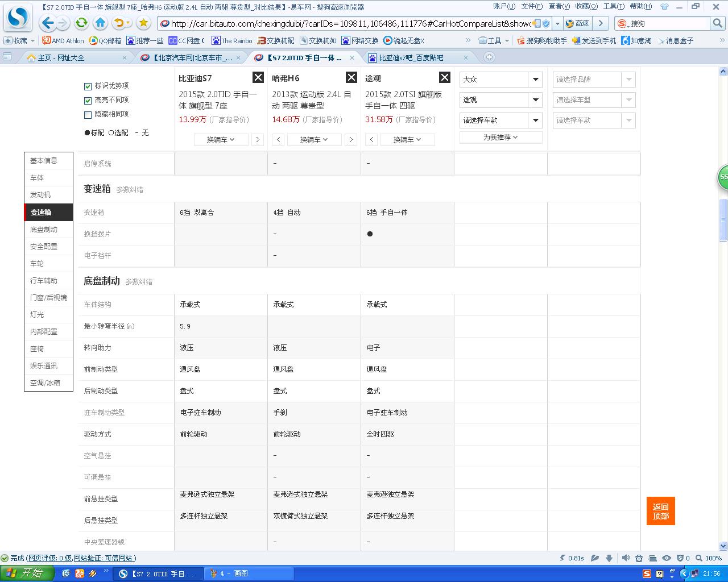728x582 pixels.
Task: Open the 搜狗购物助手 toolbar item
Action: pyautogui.click(x=542, y=41)
